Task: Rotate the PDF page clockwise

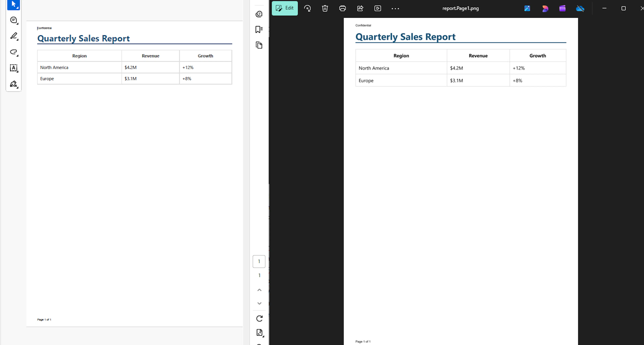Action: pos(259,319)
